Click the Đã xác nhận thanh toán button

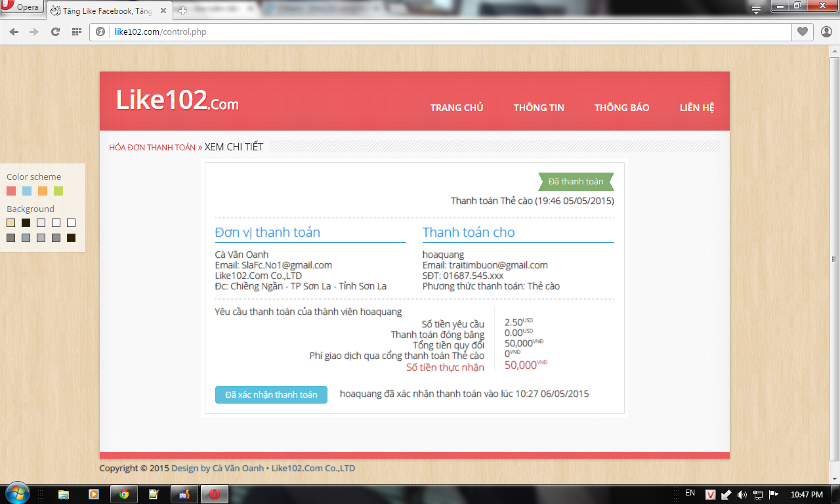point(271,394)
